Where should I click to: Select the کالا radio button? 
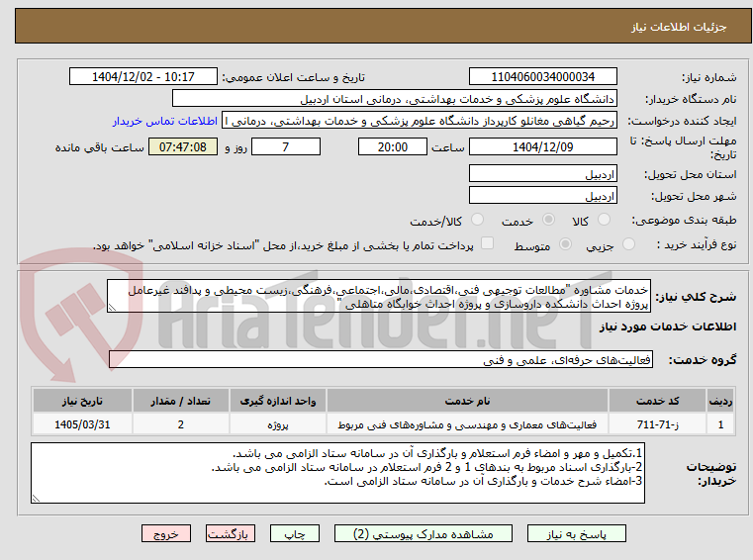coord(604,220)
